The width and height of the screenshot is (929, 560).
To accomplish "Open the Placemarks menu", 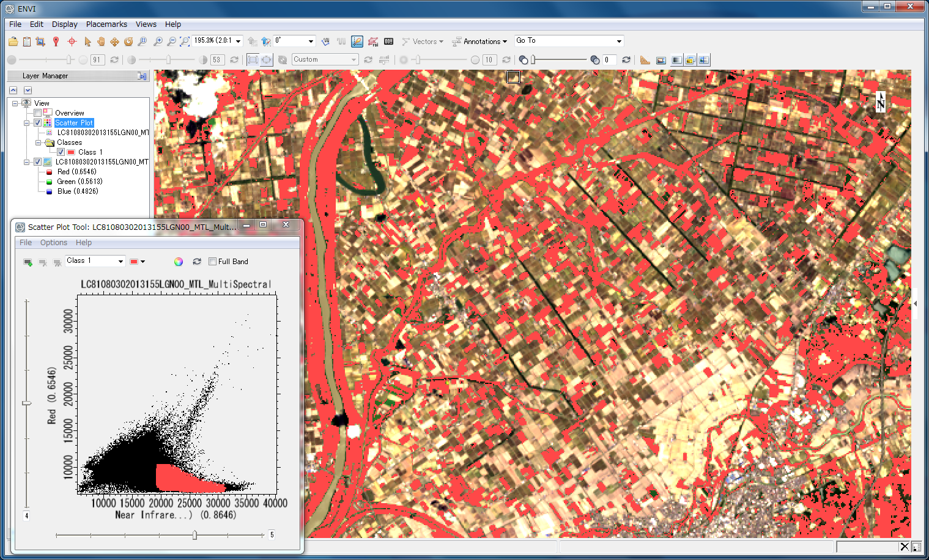I will pos(106,24).
